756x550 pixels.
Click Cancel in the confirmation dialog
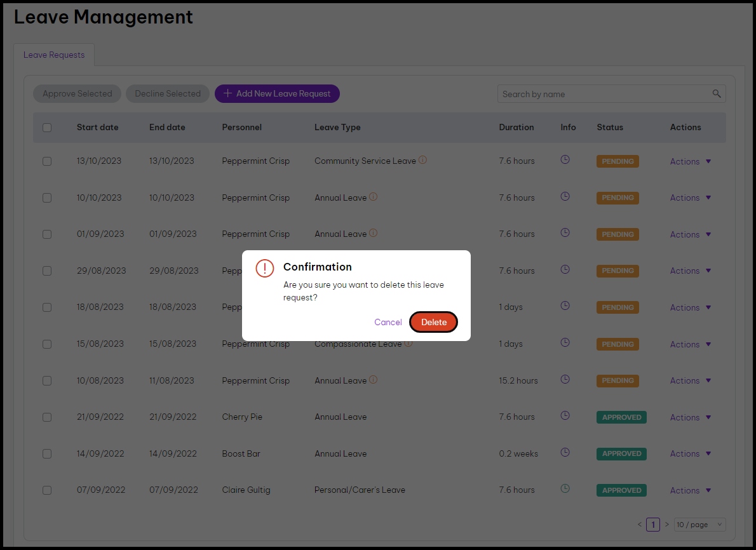point(388,322)
